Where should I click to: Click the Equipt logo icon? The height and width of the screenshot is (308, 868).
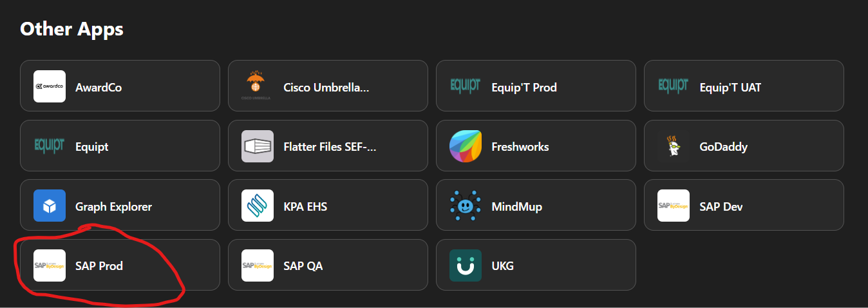[50, 146]
